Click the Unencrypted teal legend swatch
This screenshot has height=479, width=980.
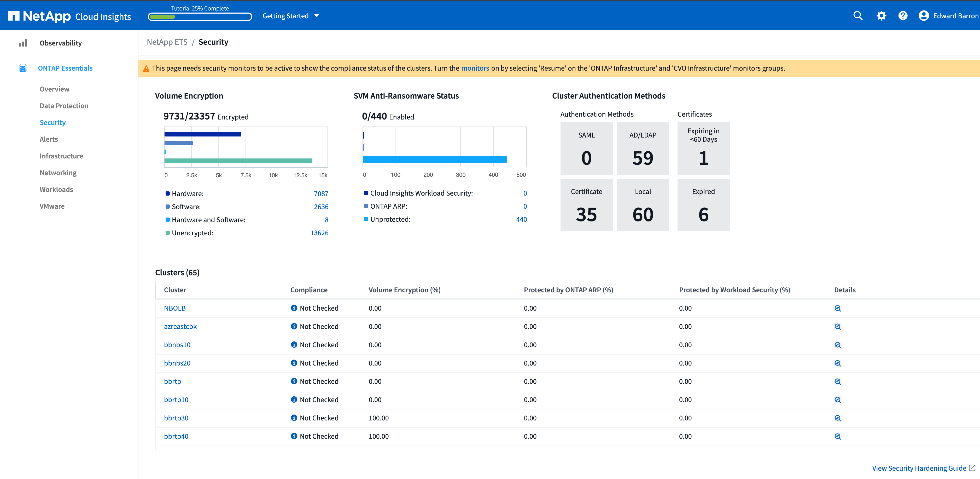click(167, 233)
